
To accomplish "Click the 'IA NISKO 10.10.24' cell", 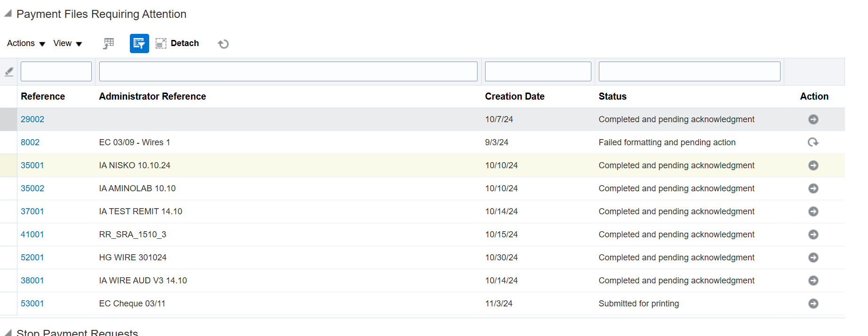I will click(x=135, y=165).
